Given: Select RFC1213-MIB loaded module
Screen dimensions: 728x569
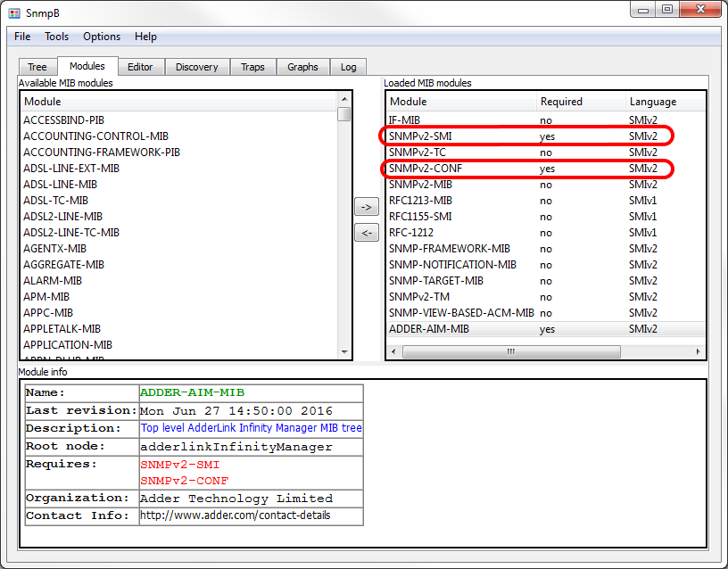Looking at the screenshot, I should 546,201.
